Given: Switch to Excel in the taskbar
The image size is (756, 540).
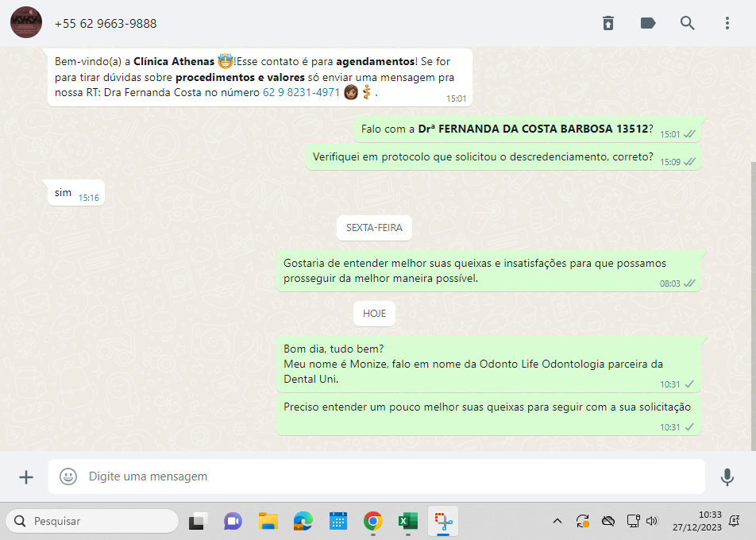Looking at the screenshot, I should pos(408,521).
